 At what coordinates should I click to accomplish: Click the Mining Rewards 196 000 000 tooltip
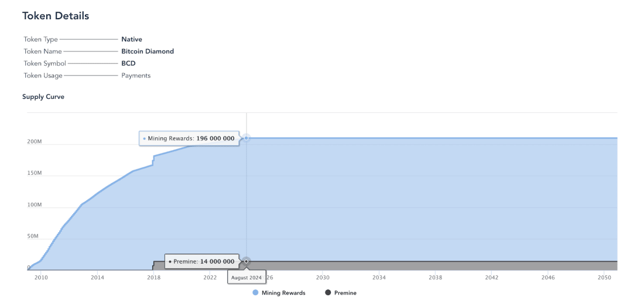click(x=189, y=139)
